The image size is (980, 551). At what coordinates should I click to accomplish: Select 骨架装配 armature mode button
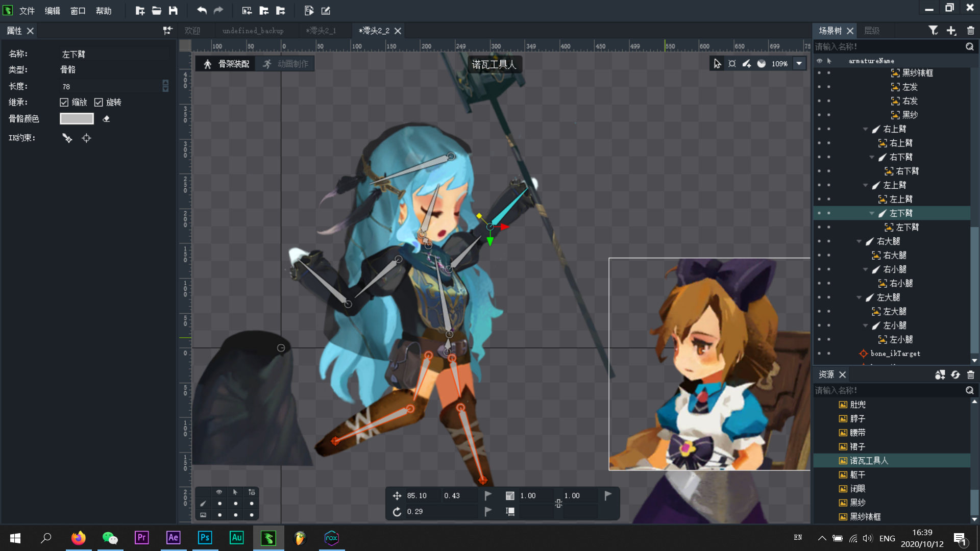[x=227, y=64]
